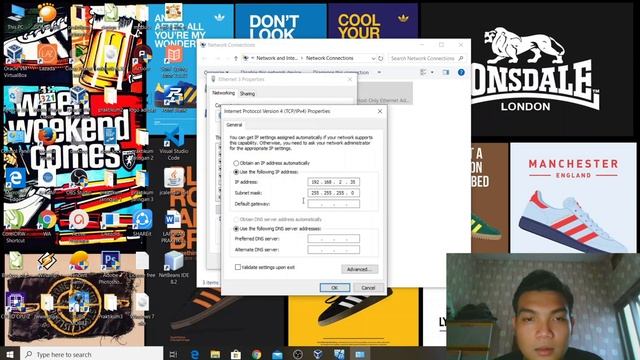Viewport: 640px width, 360px height.
Task: Click the IP address input field
Action: (333, 182)
